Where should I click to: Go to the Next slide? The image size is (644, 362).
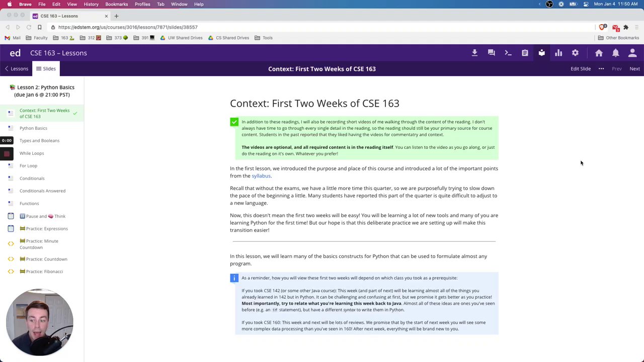point(634,69)
